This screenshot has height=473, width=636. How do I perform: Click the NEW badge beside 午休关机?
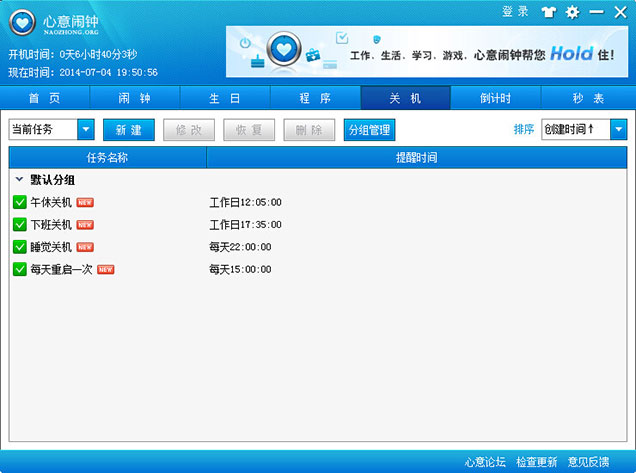coord(85,202)
